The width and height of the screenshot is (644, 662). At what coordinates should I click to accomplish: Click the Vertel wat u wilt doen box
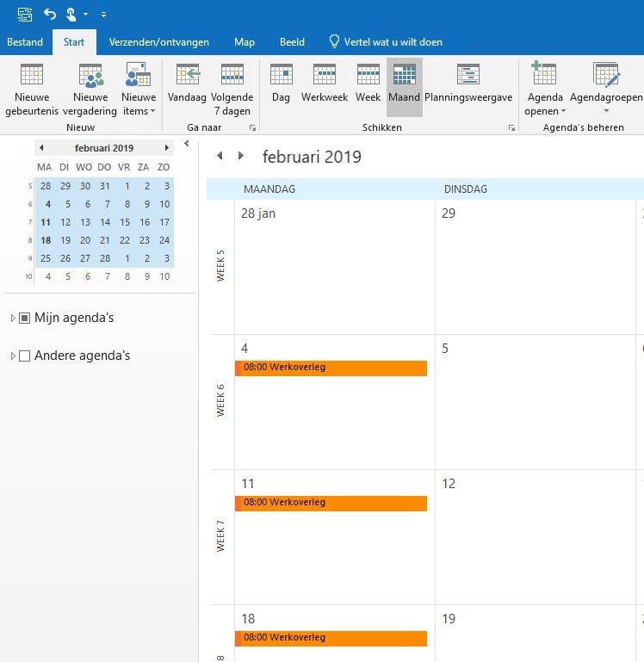point(386,42)
